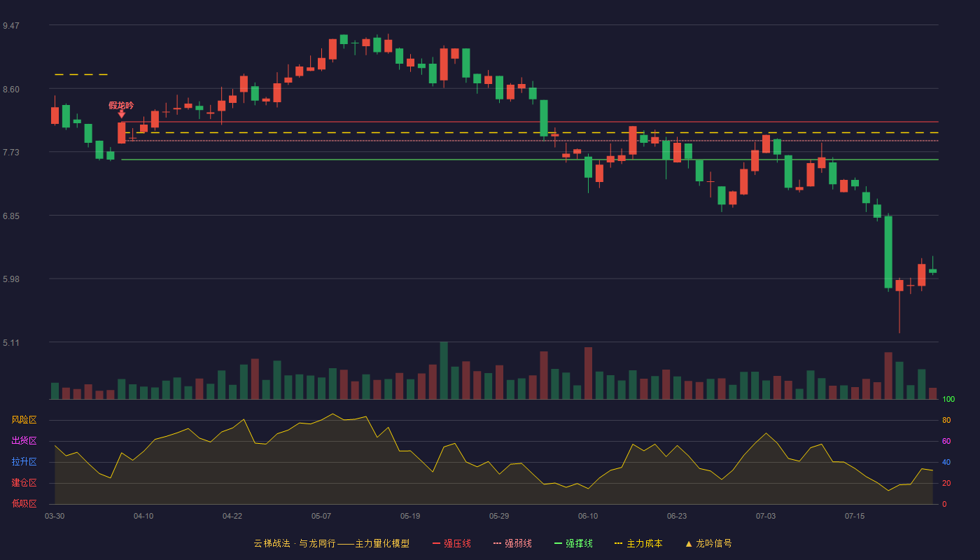The image size is (980, 560).
Task: Click the 7.73 price axis label
Action: pos(11,153)
